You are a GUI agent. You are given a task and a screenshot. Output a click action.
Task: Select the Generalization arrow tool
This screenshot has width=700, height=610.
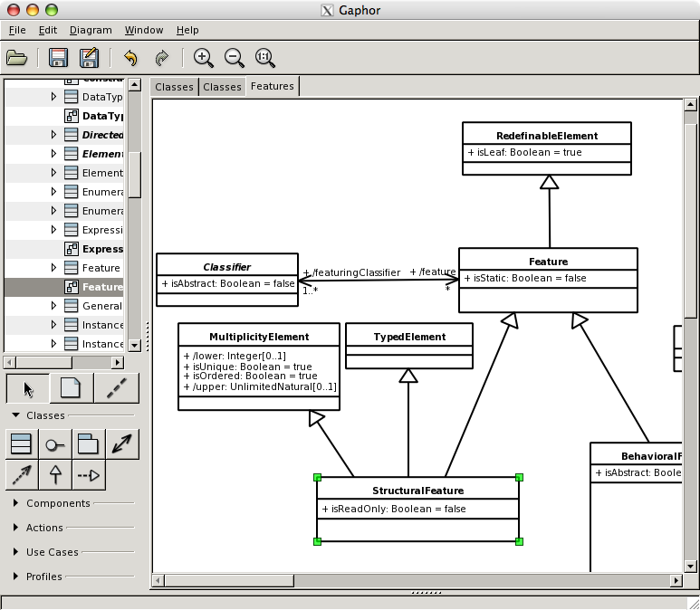(55, 475)
